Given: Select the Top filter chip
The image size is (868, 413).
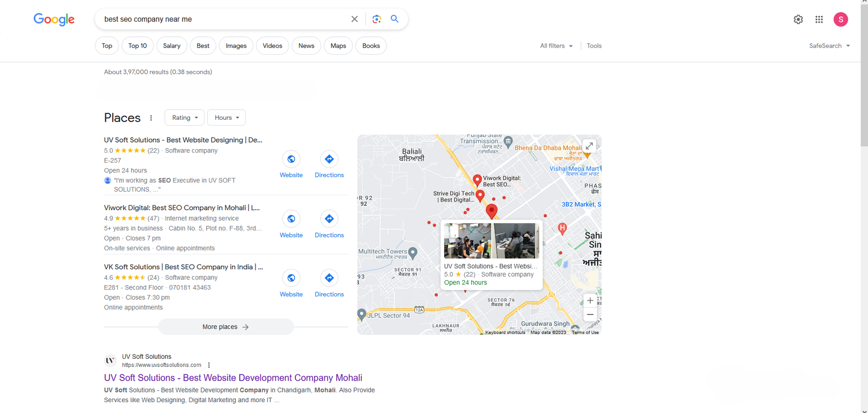Looking at the screenshot, I should (x=107, y=46).
